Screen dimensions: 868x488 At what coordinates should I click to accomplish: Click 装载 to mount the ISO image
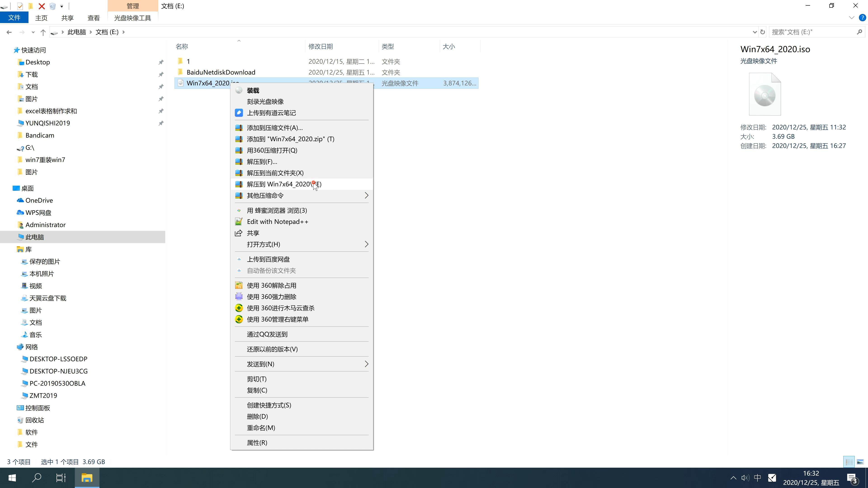tap(253, 89)
